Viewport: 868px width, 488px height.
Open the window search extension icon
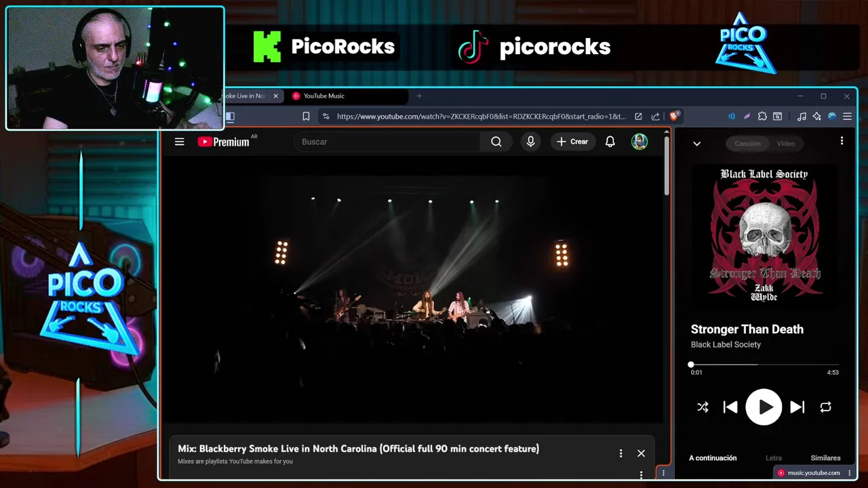(778, 117)
